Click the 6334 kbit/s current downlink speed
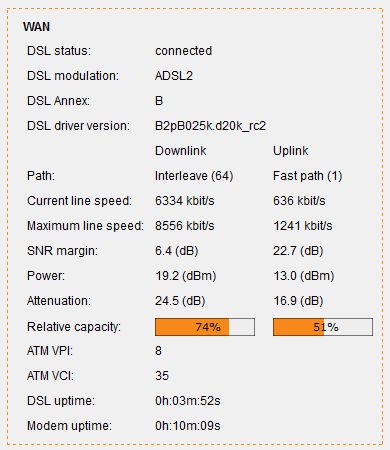The width and height of the screenshot is (390, 450). tap(185, 201)
